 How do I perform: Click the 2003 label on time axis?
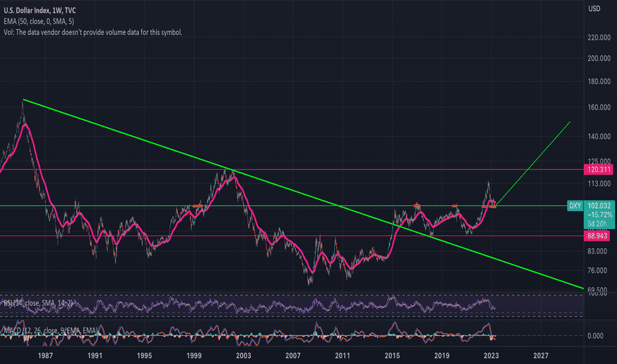click(x=244, y=356)
